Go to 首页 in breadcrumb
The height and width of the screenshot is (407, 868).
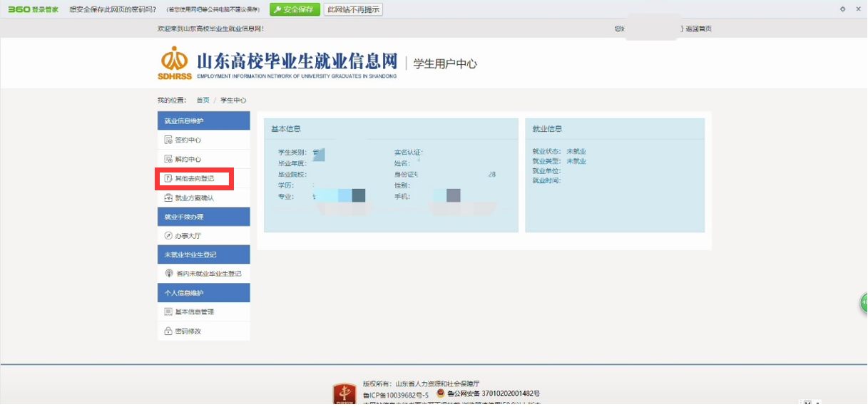tap(203, 101)
